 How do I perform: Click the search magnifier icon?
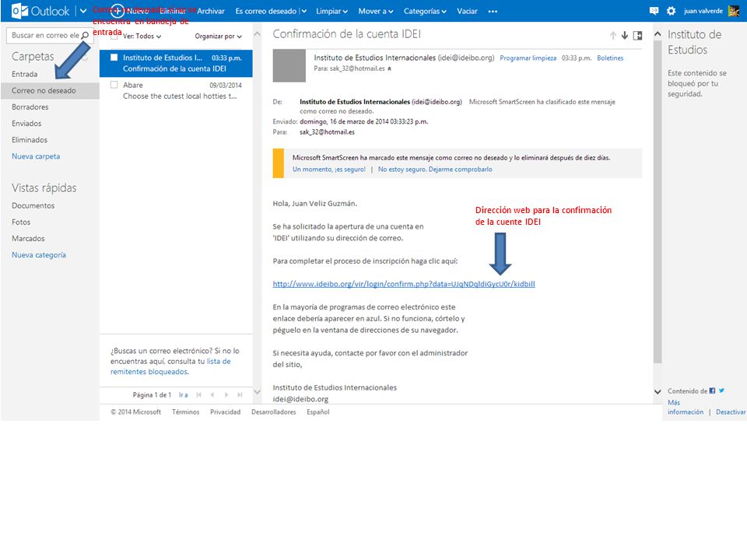(x=86, y=35)
